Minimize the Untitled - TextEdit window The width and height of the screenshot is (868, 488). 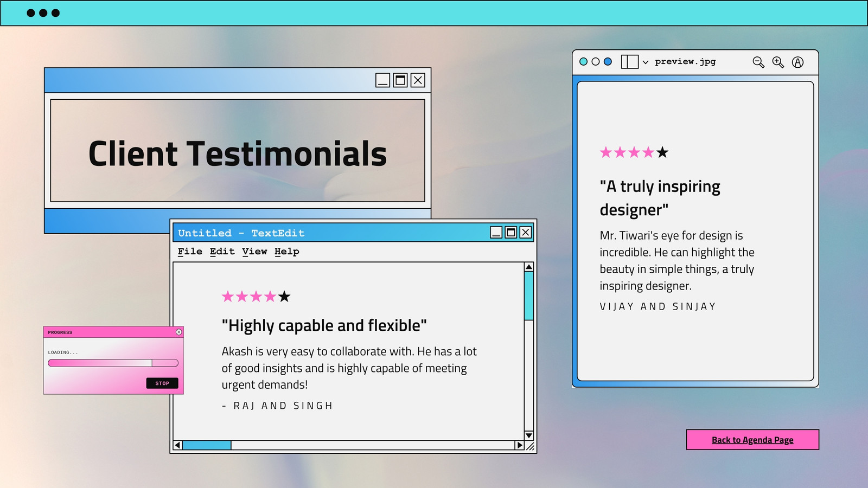point(496,233)
